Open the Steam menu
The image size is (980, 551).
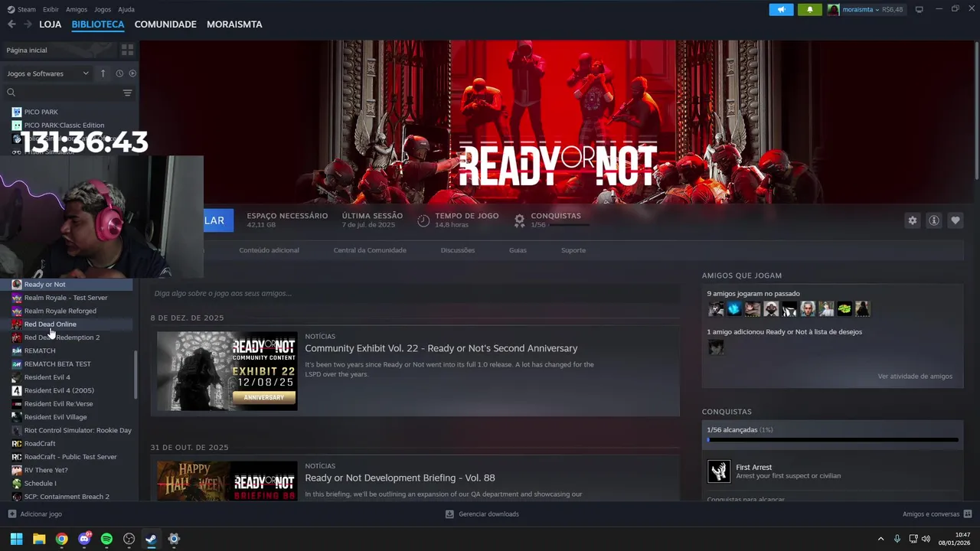pos(21,9)
